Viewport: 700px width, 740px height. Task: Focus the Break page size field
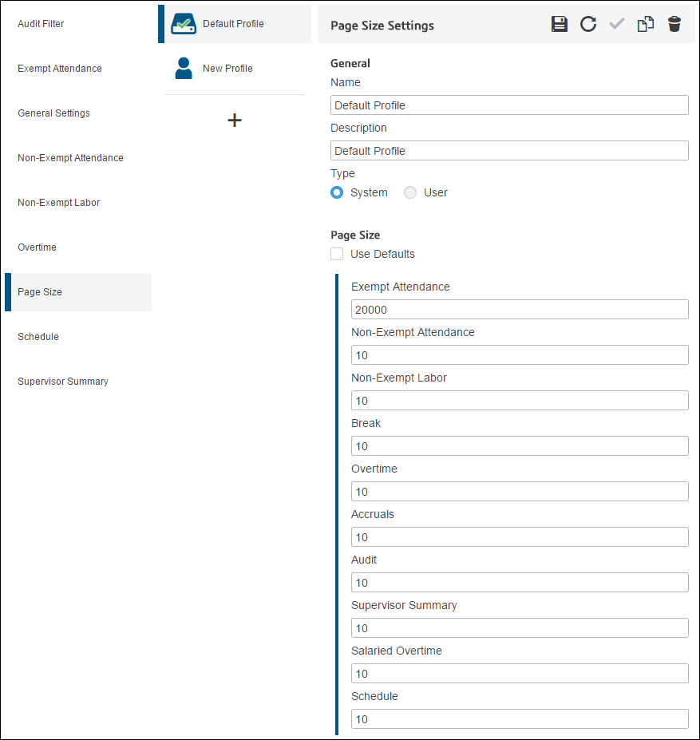pos(520,446)
